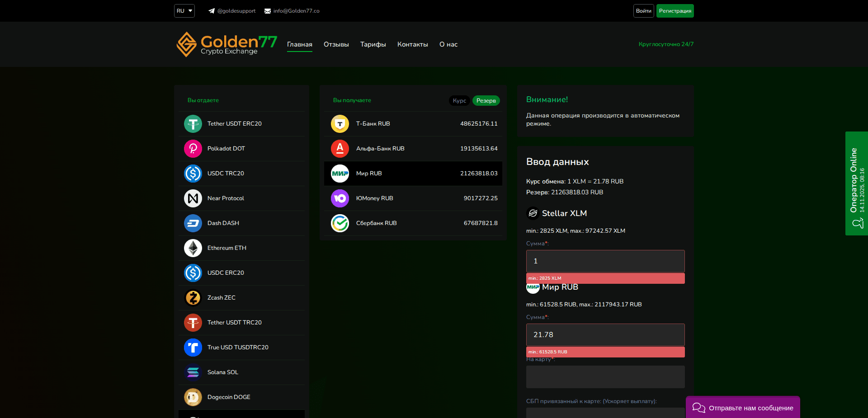Select the Сбербанк RUB bank icon

pos(340,223)
